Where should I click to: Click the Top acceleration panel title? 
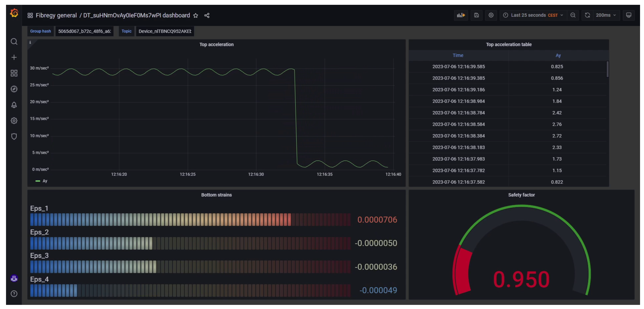(216, 45)
